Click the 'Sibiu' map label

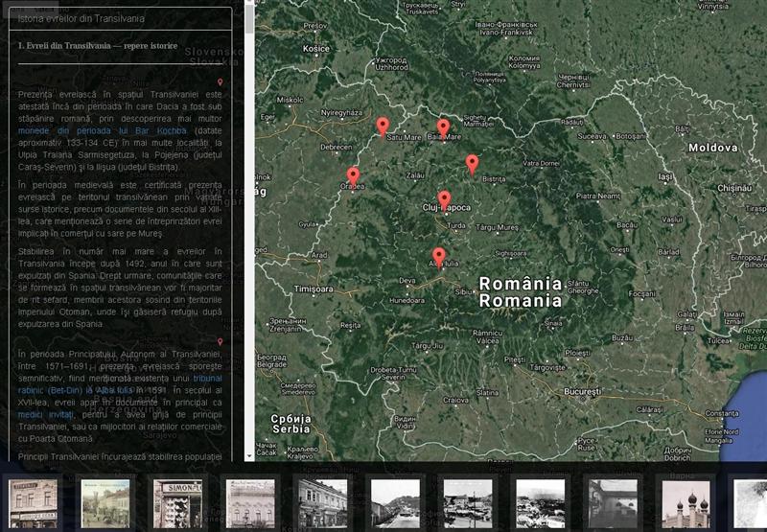464,292
